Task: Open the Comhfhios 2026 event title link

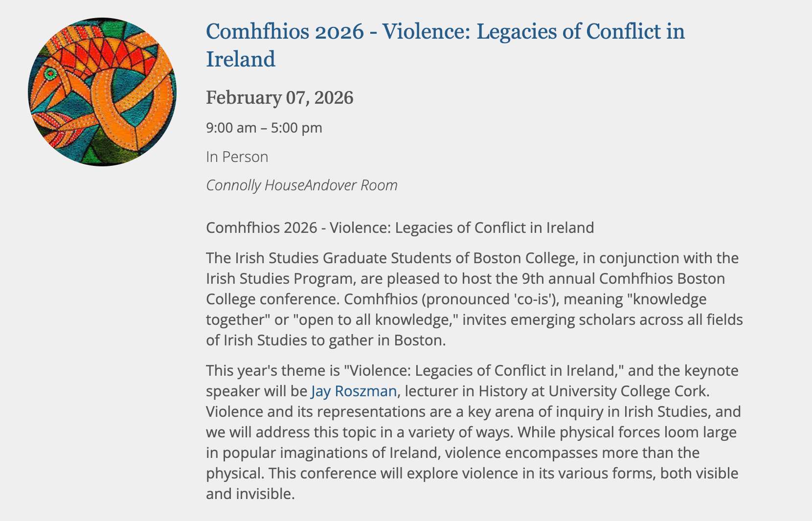Action: click(x=445, y=32)
